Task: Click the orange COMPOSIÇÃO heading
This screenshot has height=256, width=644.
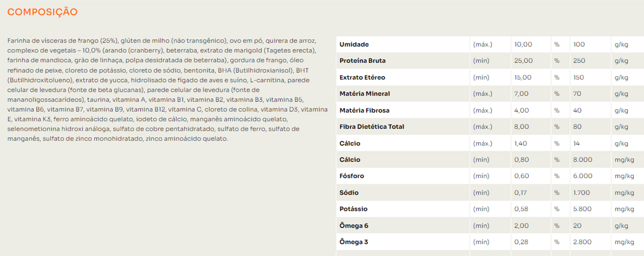Action: (42, 12)
